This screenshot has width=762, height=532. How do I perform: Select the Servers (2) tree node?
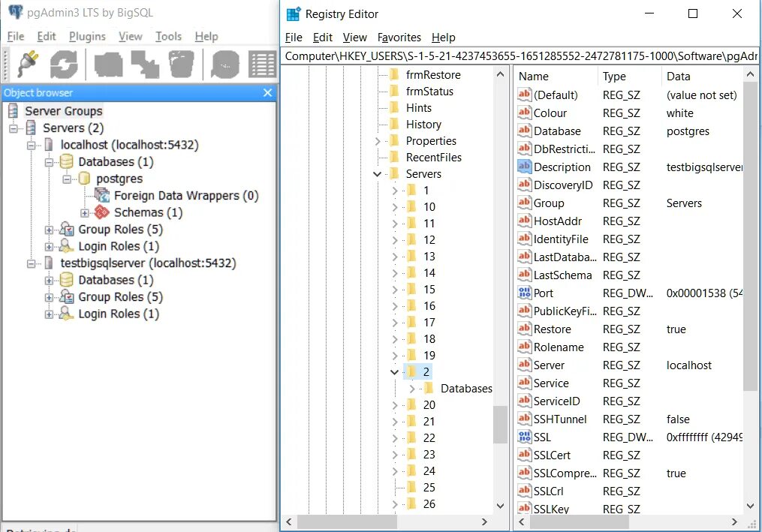(x=73, y=128)
